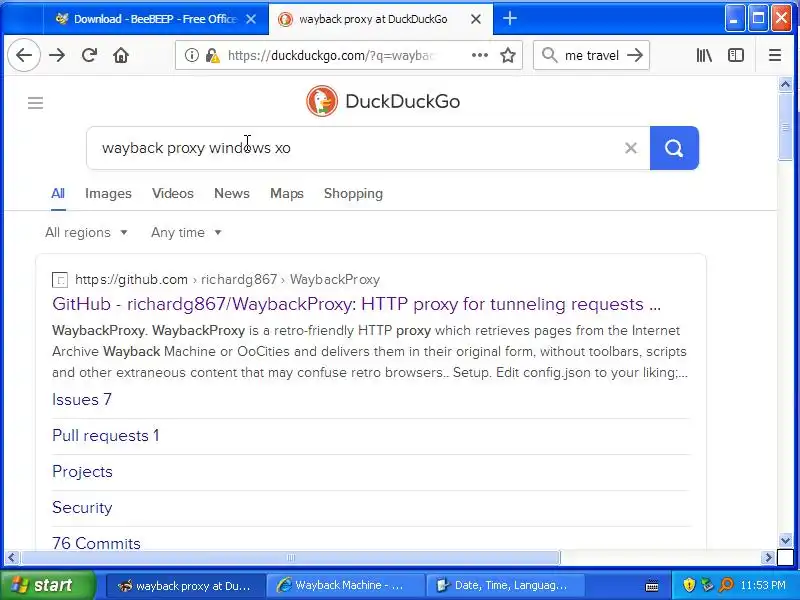Click the orange magnifier tray icon
Screen dimensions: 800x600
point(726,585)
